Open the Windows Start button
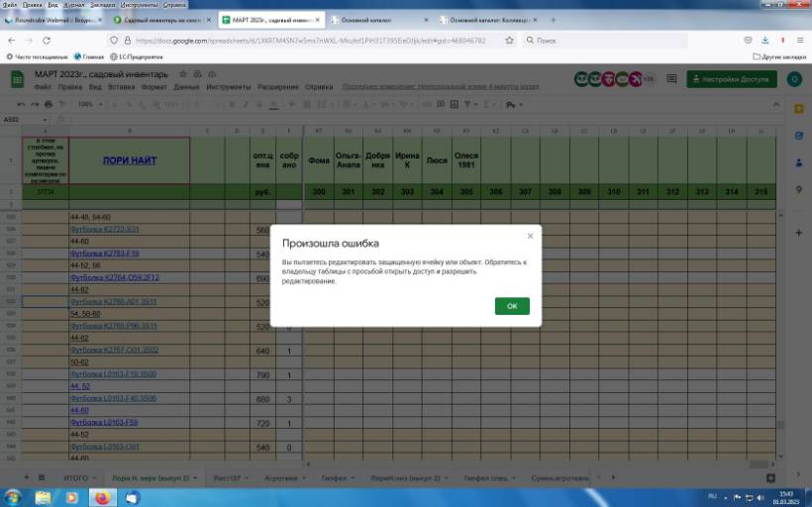The image size is (812, 507). tap(14, 496)
